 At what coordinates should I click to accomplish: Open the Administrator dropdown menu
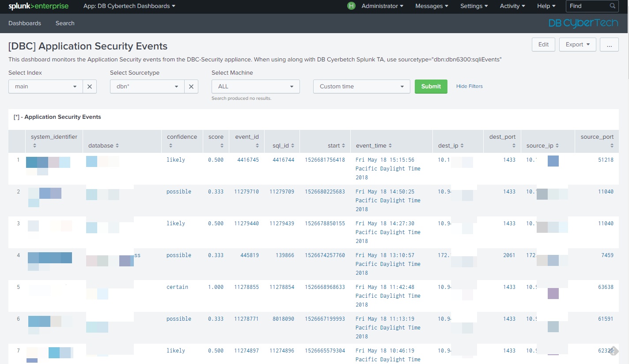pyautogui.click(x=382, y=6)
